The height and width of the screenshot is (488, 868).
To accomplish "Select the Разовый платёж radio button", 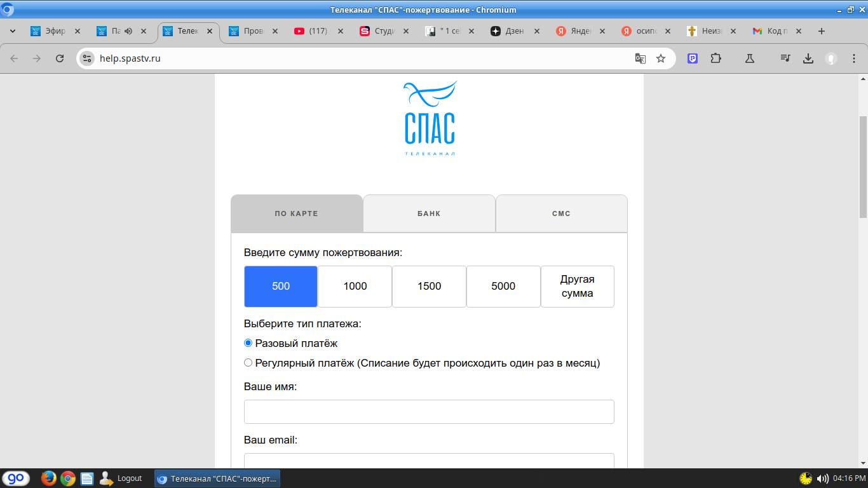I will pyautogui.click(x=248, y=343).
